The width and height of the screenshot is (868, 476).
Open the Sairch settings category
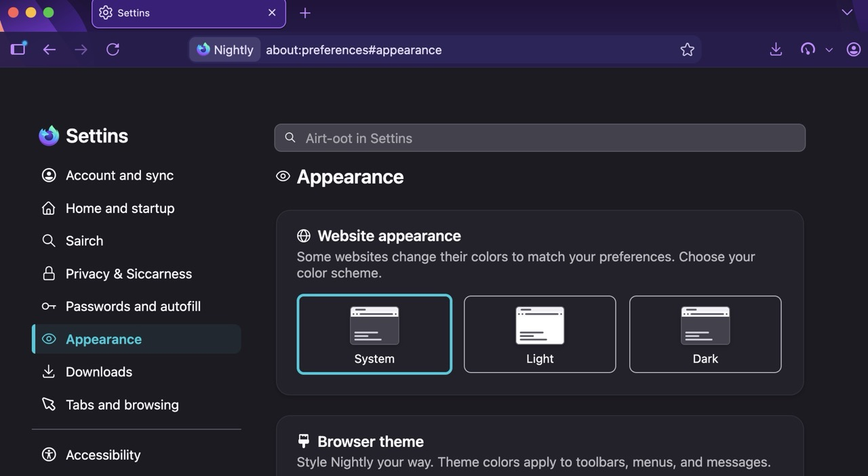coord(136,241)
